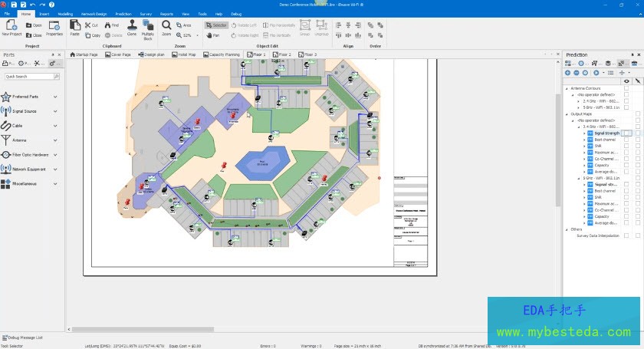Click the Find binoculars icon
Viewport: 644px width, 349px height.
[112, 25]
